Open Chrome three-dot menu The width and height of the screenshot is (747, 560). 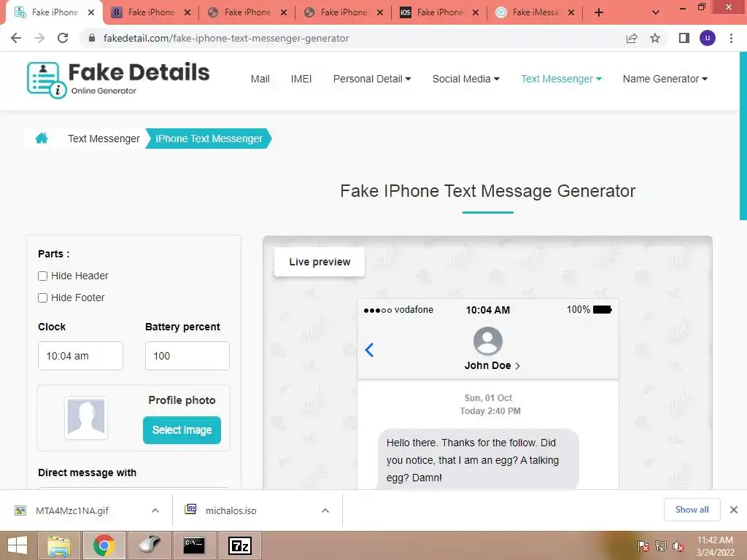coord(731,38)
